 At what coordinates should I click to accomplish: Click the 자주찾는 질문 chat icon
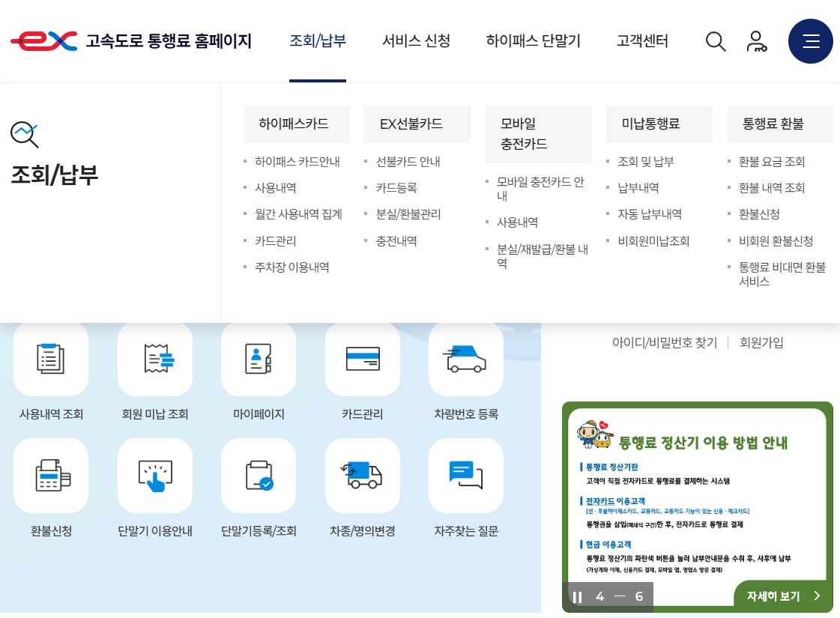point(465,476)
